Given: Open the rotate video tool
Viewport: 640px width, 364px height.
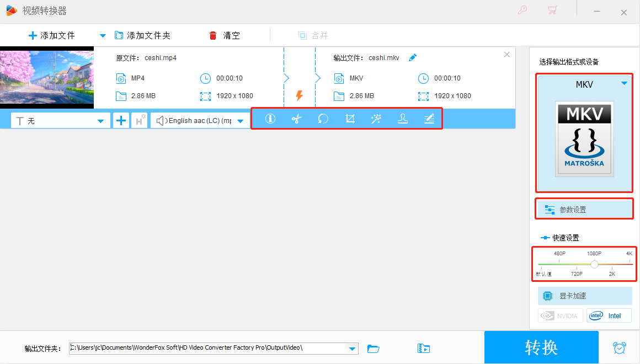Looking at the screenshot, I should pyautogui.click(x=323, y=119).
